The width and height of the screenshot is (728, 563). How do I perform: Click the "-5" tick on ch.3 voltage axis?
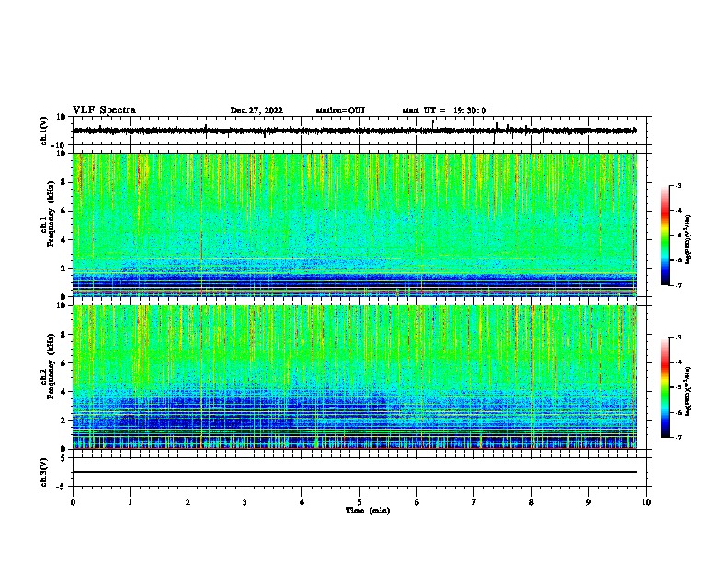[x=62, y=487]
